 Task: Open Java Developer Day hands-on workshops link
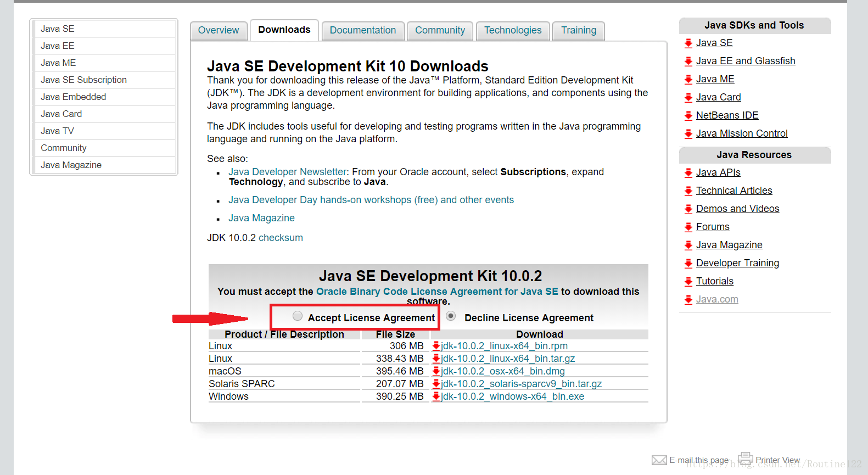[371, 200]
